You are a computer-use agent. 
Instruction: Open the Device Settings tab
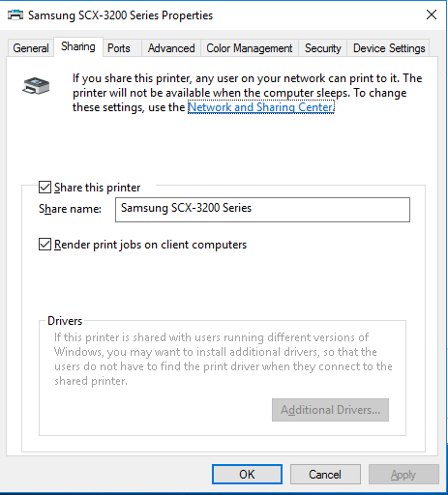[x=389, y=48]
